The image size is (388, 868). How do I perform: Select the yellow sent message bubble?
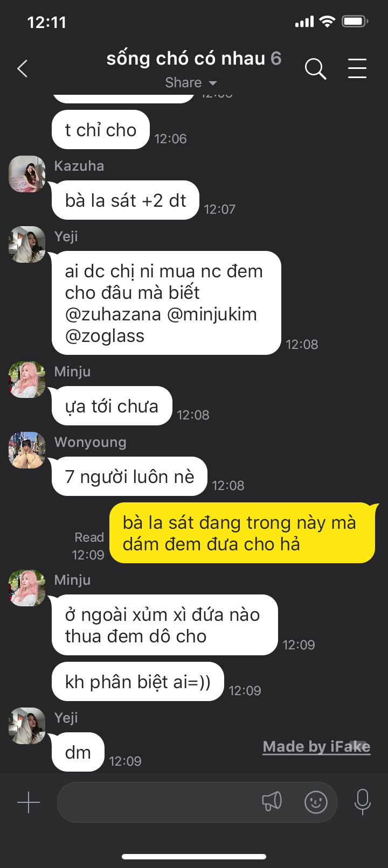pyautogui.click(x=242, y=533)
